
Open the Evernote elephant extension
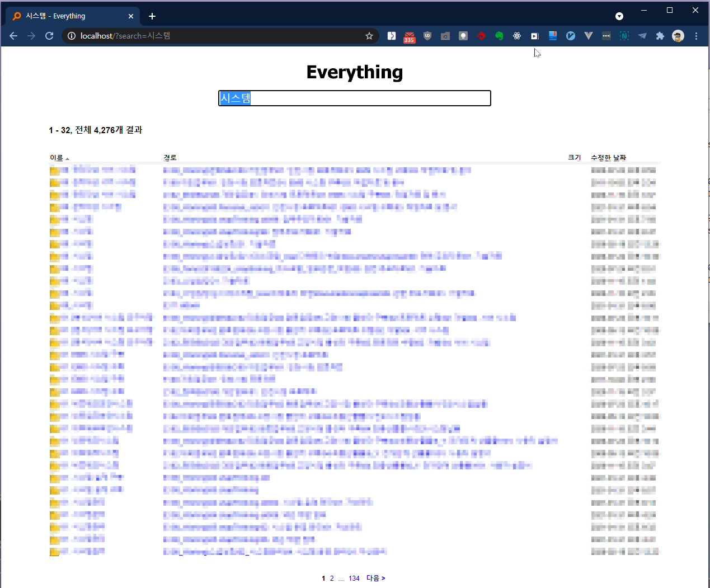(499, 36)
